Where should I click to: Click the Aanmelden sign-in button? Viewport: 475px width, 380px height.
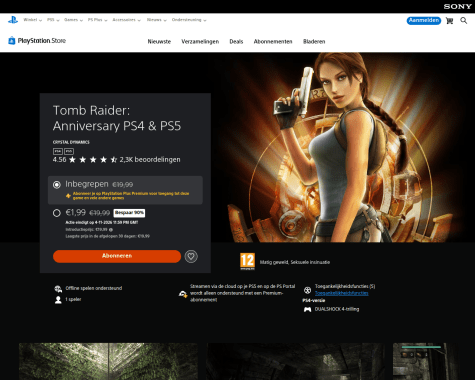(x=424, y=21)
